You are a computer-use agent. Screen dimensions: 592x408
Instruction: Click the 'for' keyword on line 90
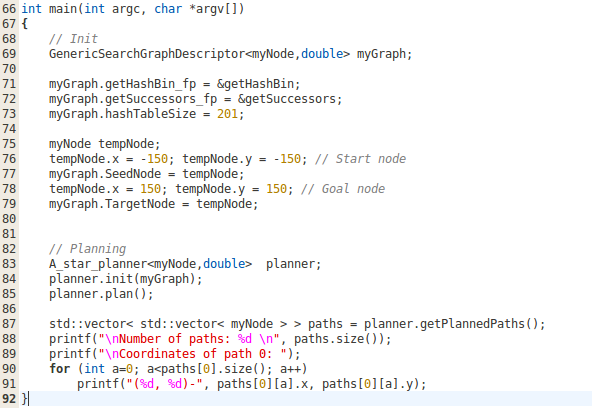60,369
